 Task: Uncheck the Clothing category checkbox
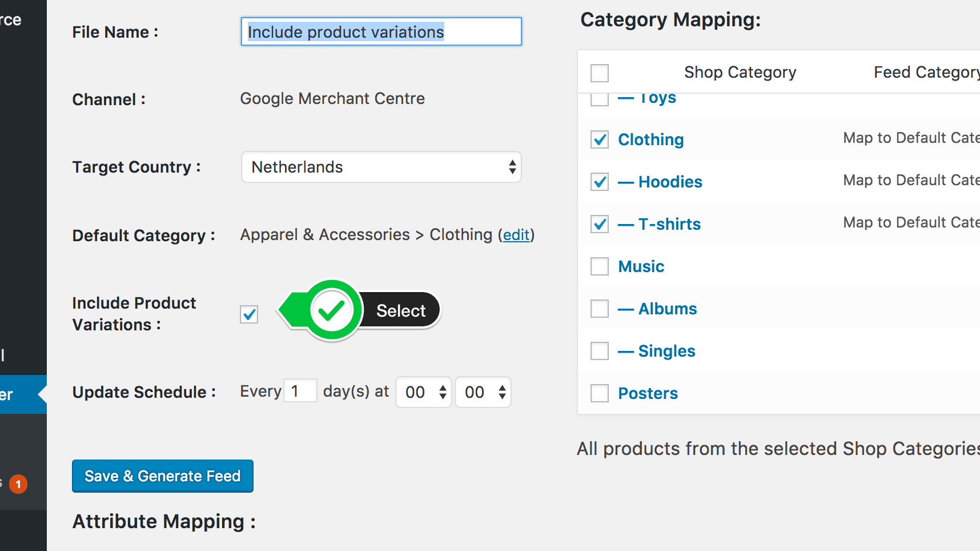click(600, 139)
